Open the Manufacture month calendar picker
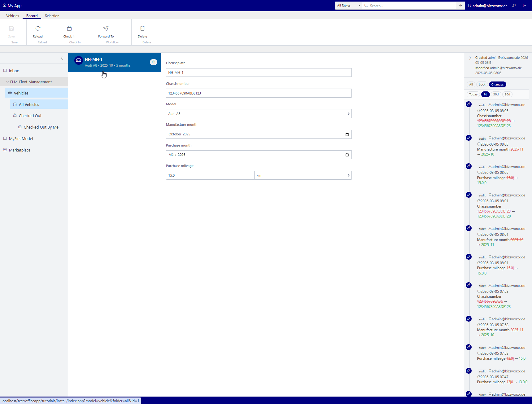The image size is (532, 404). 347,134
